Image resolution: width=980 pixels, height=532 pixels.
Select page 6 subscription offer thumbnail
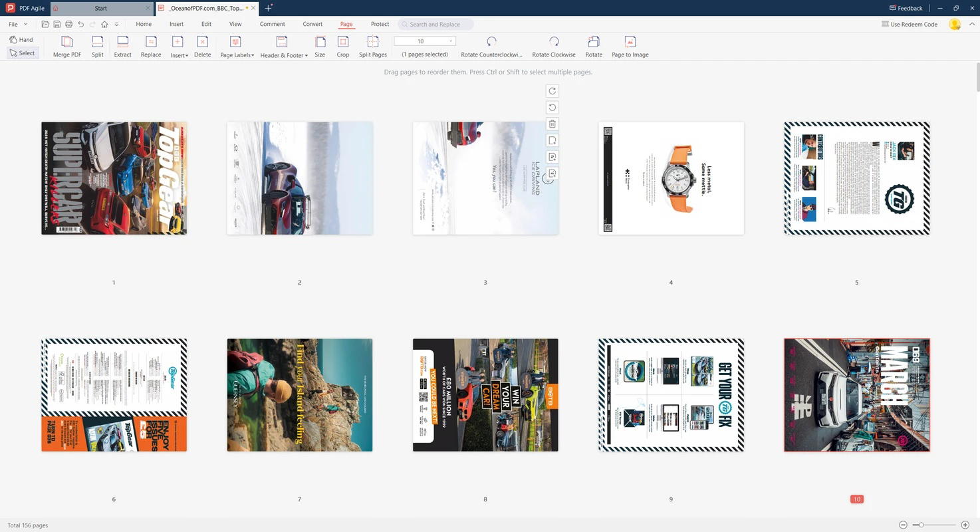114,395
